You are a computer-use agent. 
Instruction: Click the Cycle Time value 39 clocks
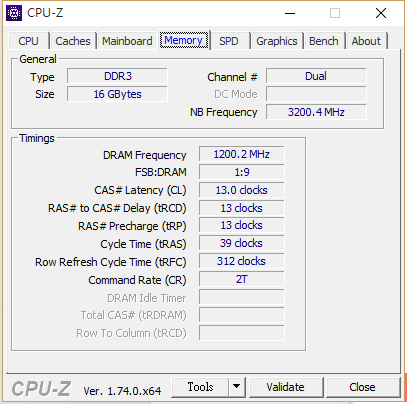(x=242, y=243)
